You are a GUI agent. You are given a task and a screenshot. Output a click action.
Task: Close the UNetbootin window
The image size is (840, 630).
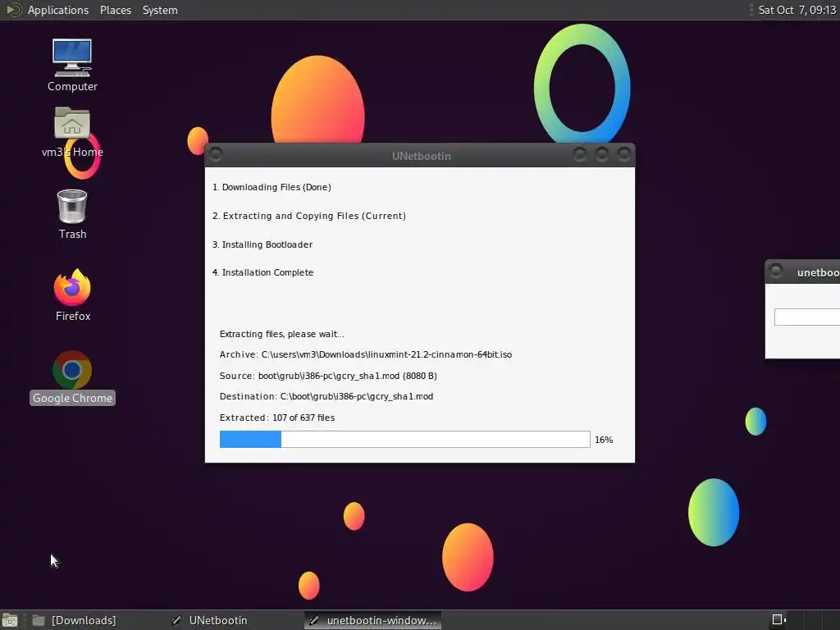(x=623, y=155)
